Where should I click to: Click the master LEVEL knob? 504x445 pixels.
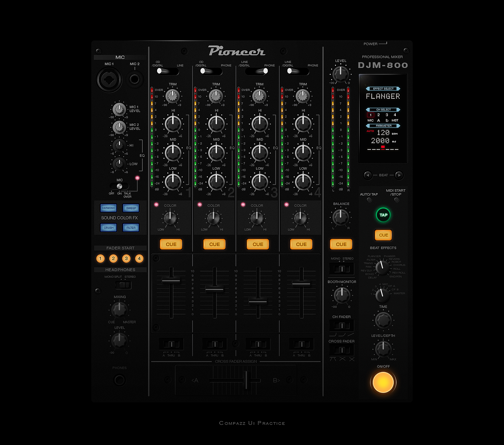tap(341, 74)
